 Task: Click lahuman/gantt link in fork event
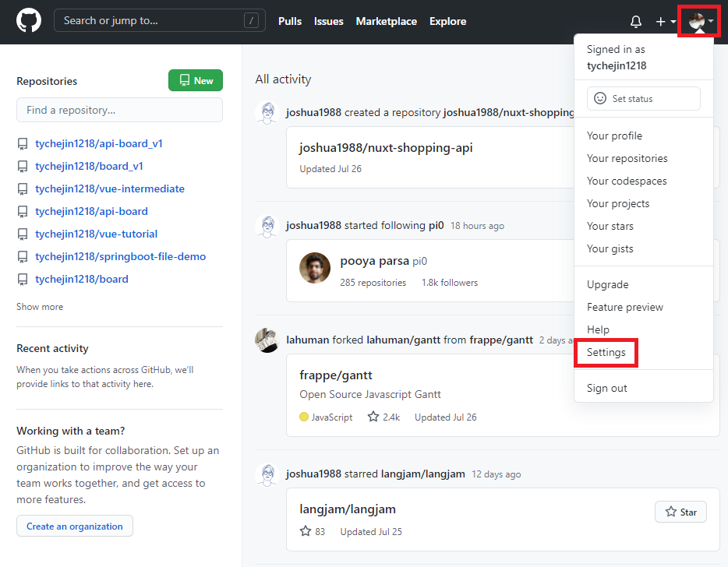click(x=403, y=340)
